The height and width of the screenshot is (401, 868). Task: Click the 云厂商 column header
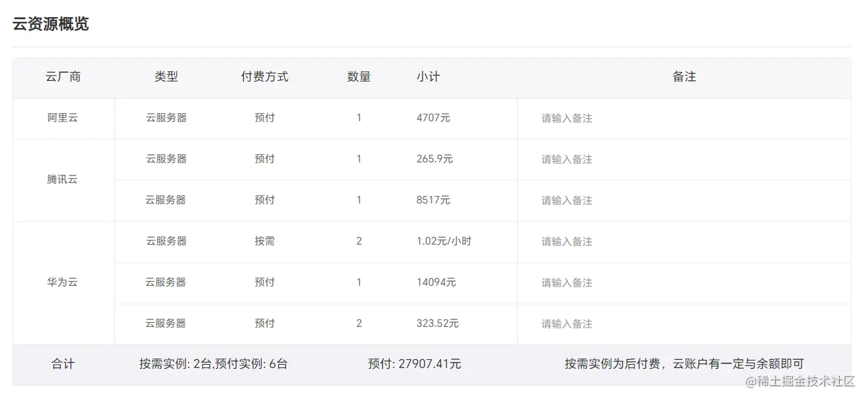63,77
